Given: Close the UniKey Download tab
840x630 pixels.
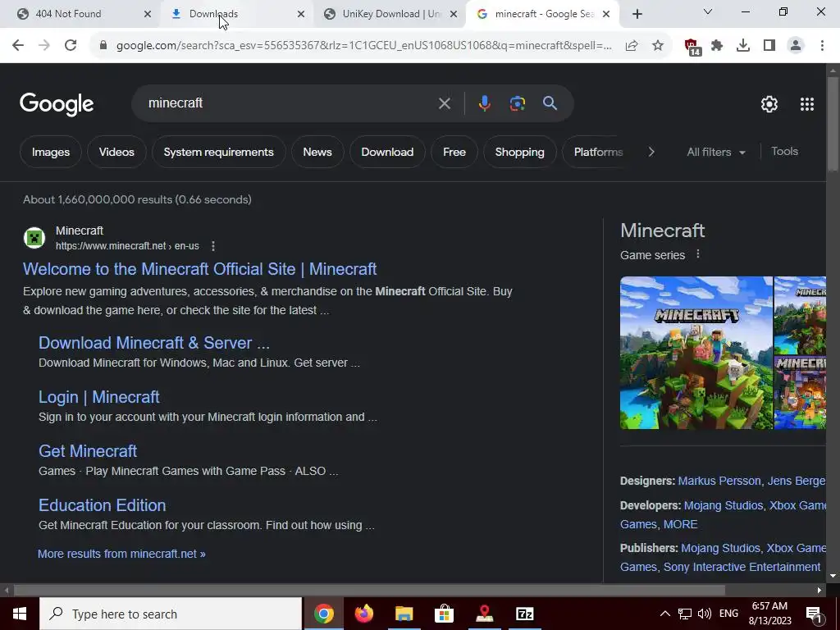Looking at the screenshot, I should click(x=453, y=14).
